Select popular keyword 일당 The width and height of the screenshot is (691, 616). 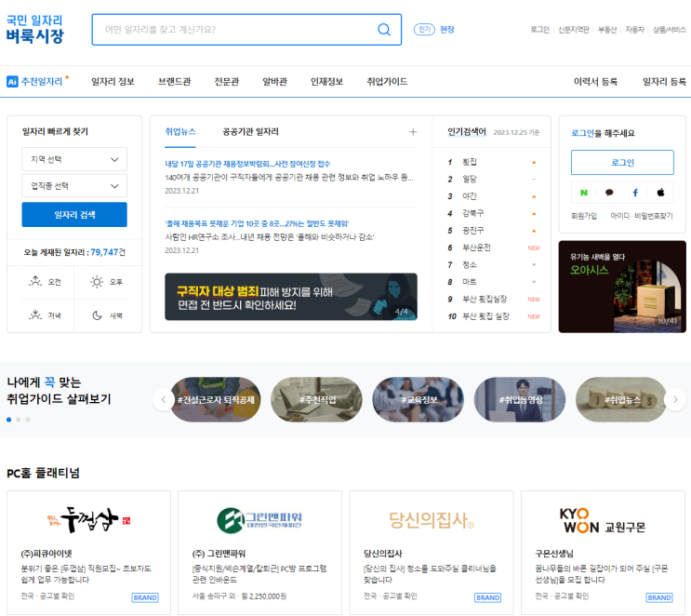(x=470, y=179)
